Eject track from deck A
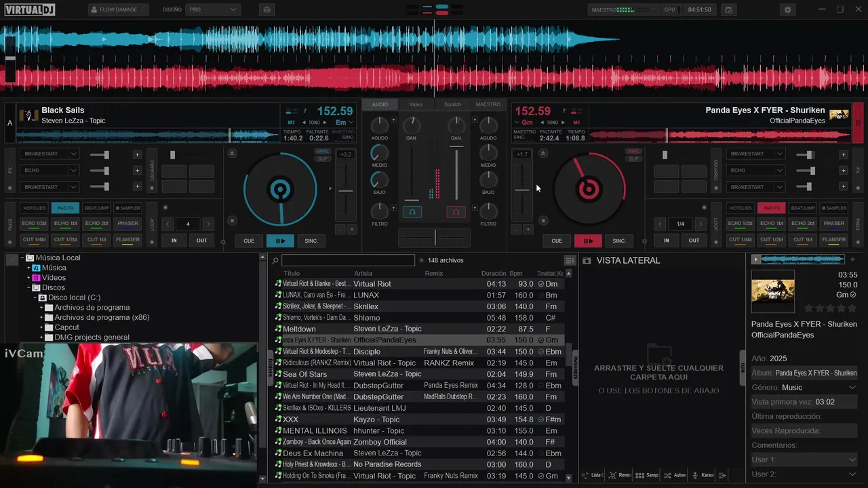The image size is (868, 488). [232, 153]
